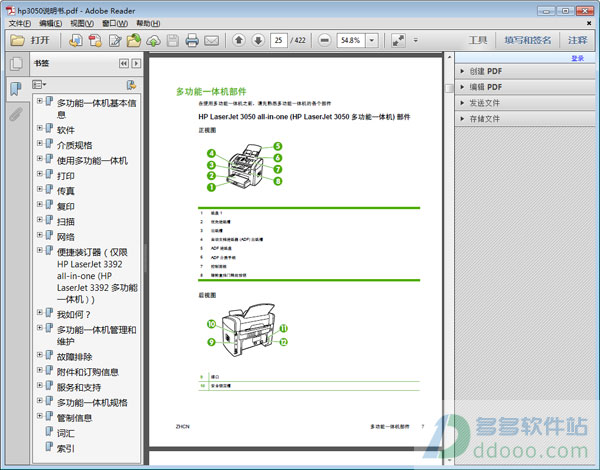Select the 便捷装订器 bookmark

tap(97, 276)
